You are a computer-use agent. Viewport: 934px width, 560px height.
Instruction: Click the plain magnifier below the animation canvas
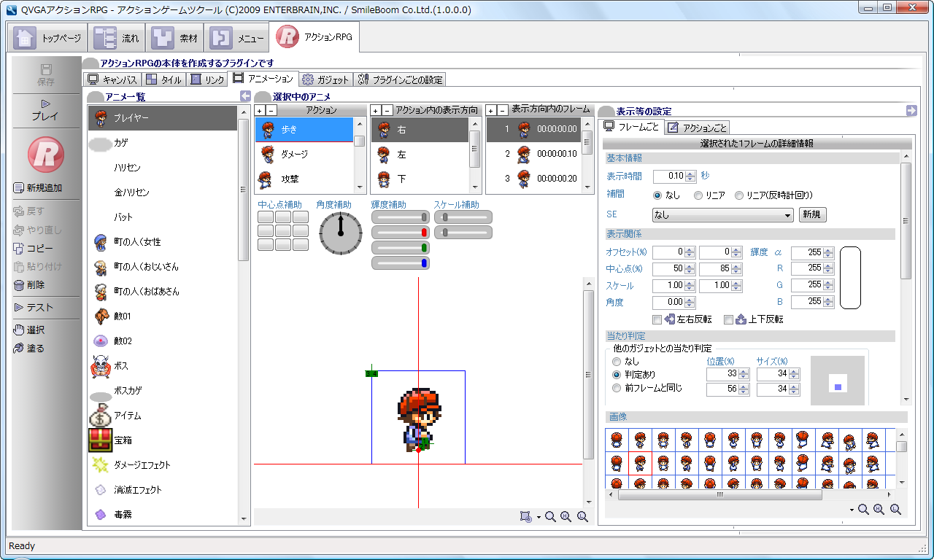[x=550, y=516]
